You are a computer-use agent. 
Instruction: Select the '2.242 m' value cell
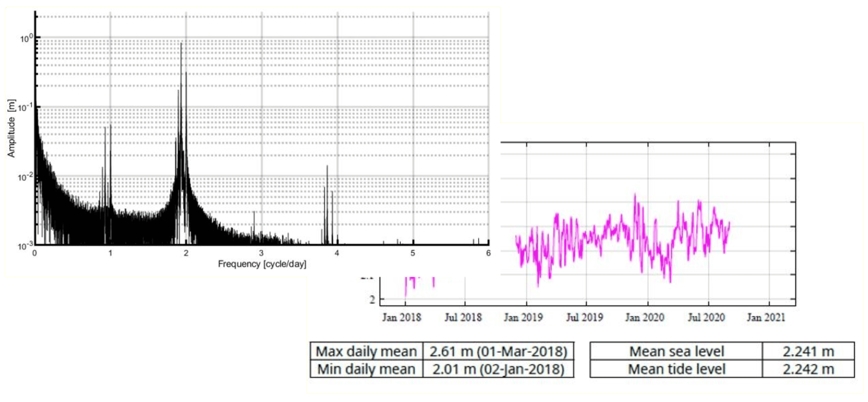(x=808, y=369)
